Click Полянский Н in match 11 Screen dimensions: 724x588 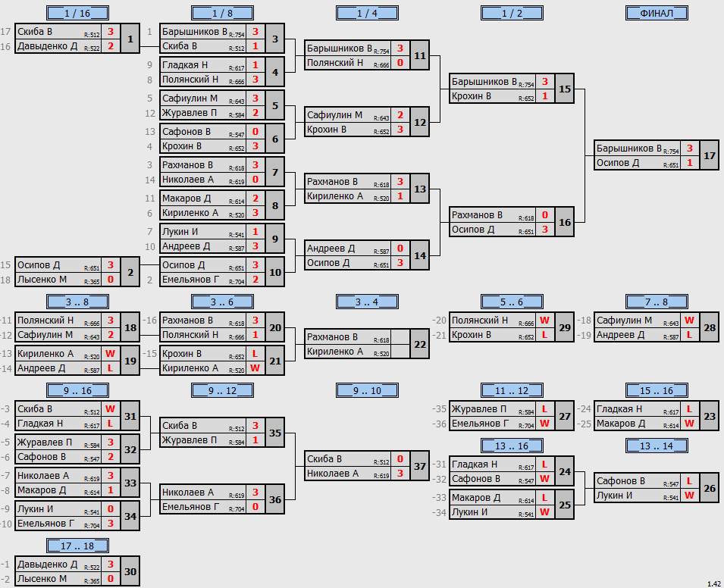tap(335, 63)
